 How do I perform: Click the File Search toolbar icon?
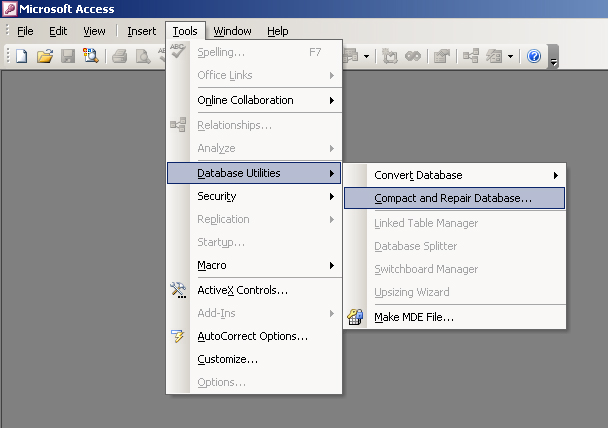click(x=90, y=56)
